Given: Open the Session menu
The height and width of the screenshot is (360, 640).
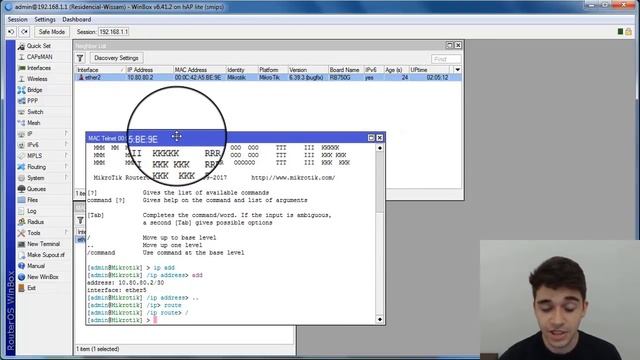Looking at the screenshot, I should pyautogui.click(x=18, y=20).
